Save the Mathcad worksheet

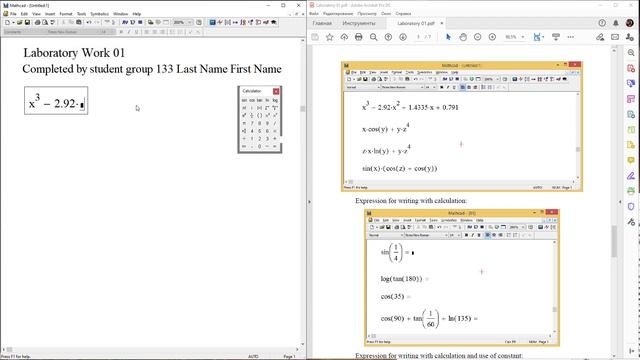[27, 22]
